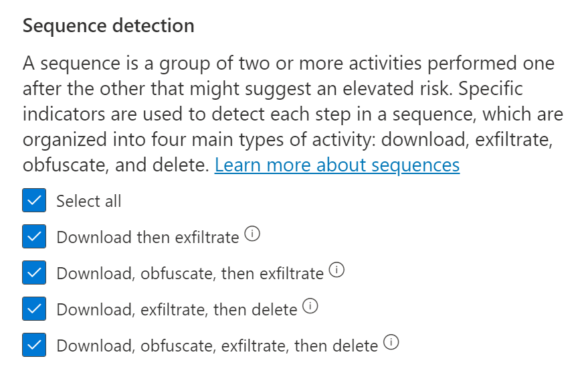Click the Download, obfuscate, then exfiltrate label
Screen dimensions: 588x387
[190, 273]
